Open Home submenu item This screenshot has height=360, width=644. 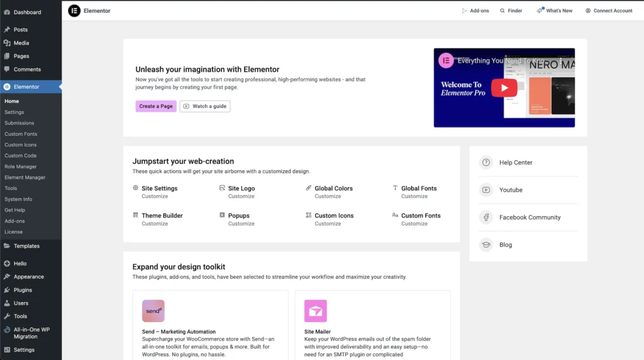click(x=12, y=101)
